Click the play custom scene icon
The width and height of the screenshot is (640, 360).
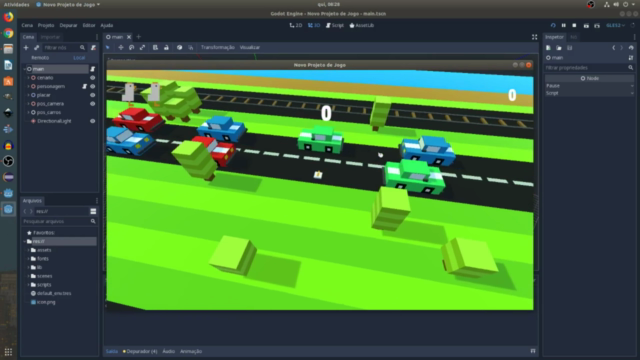[597, 25]
